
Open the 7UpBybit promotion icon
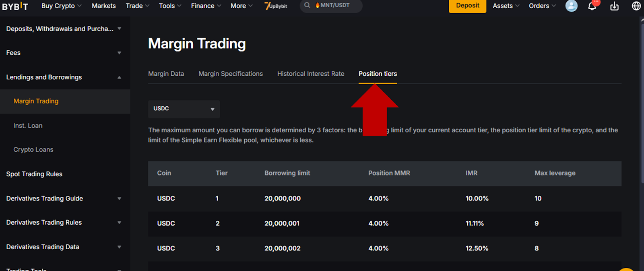(x=276, y=6)
